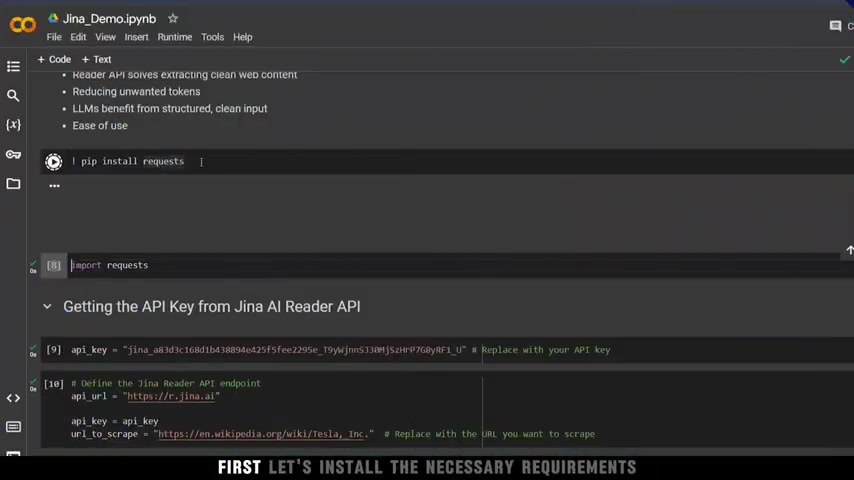Open the Tools menu
This screenshot has width=854, height=480.
[212, 37]
